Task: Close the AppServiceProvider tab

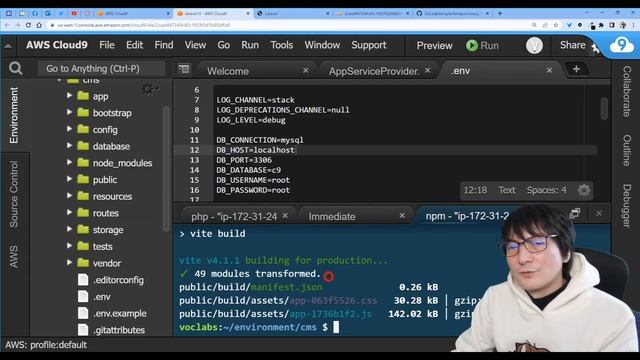Action: (427, 71)
